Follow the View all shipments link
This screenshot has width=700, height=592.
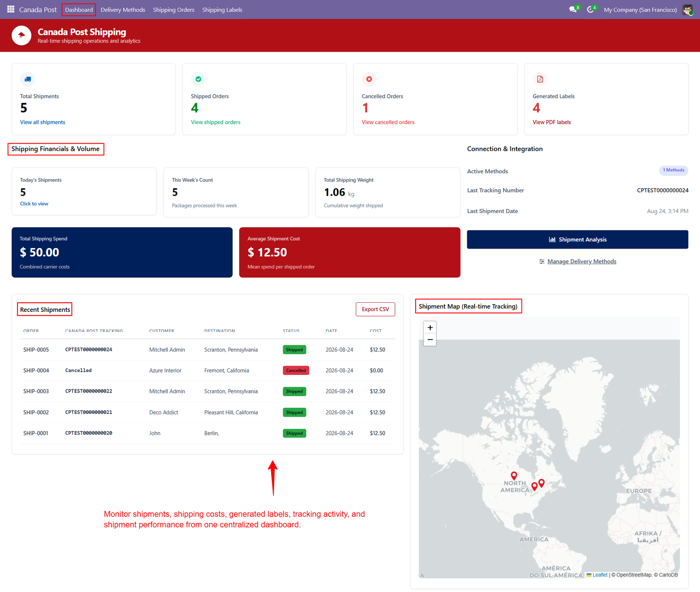42,122
